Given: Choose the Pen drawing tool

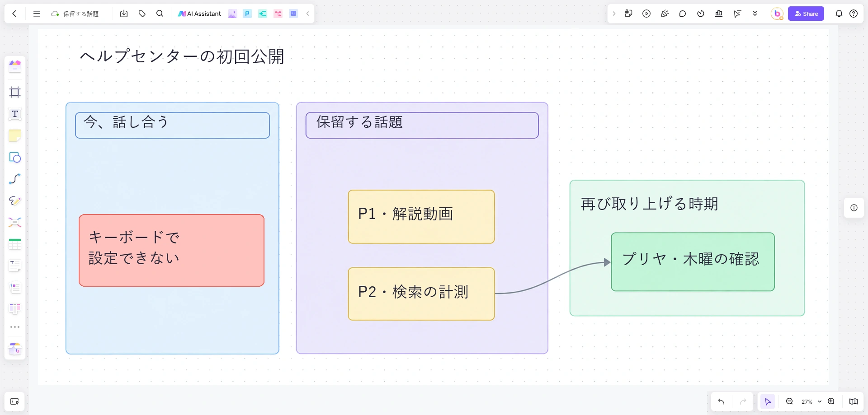Looking at the screenshot, I should click(x=15, y=201).
